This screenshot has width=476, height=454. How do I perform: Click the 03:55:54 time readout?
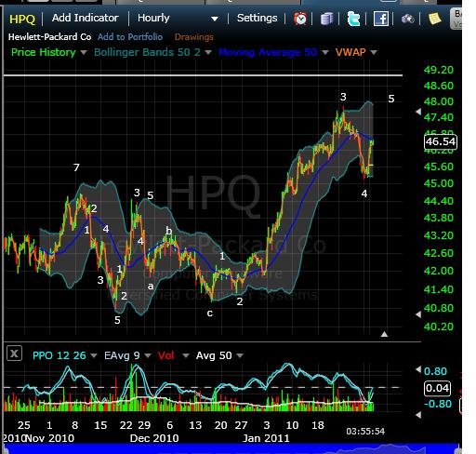[365, 432]
